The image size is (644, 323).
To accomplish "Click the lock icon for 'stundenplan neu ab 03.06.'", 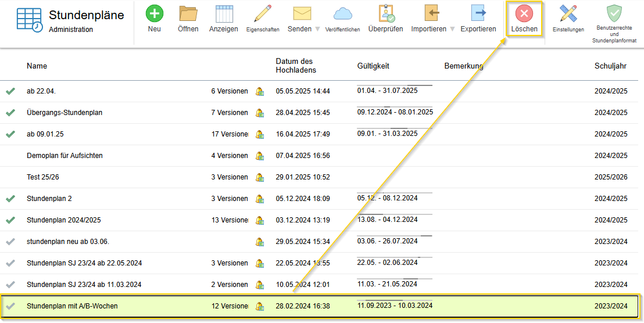I will pos(260,242).
